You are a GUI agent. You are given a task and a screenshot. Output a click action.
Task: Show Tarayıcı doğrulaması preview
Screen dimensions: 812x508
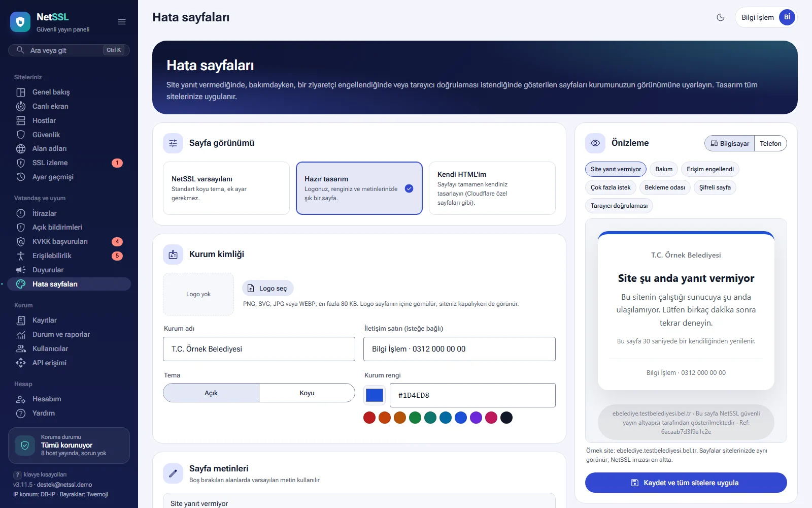click(x=619, y=206)
